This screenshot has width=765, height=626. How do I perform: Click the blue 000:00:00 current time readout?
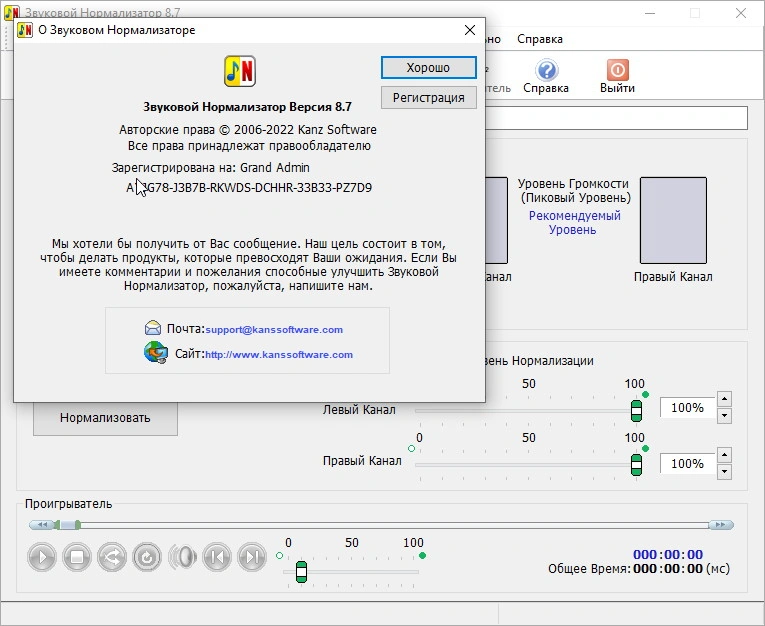coord(668,555)
